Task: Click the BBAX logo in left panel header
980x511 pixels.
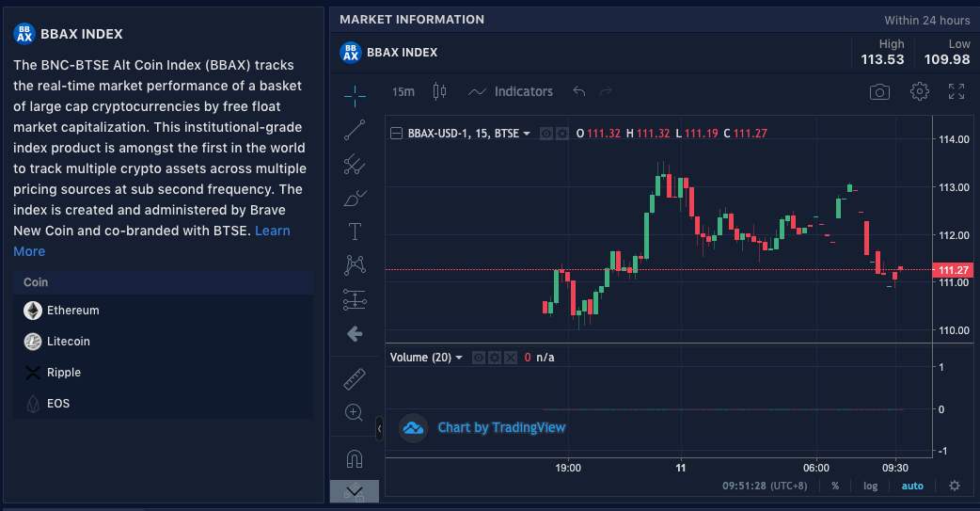Action: tap(24, 34)
